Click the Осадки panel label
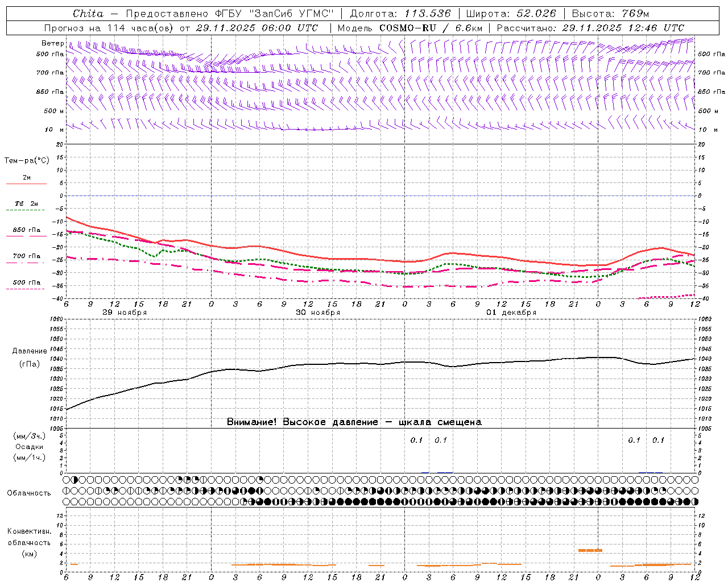 [x=30, y=447]
